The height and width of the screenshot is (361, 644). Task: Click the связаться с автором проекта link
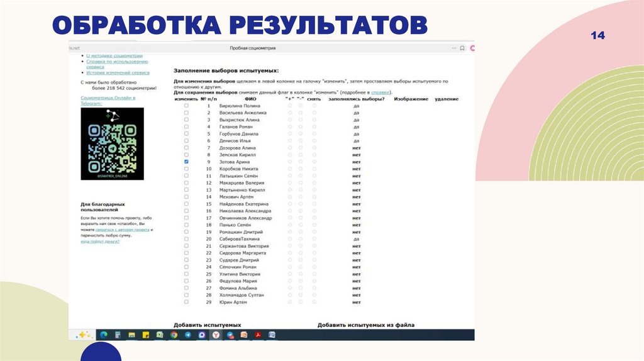tap(123, 230)
